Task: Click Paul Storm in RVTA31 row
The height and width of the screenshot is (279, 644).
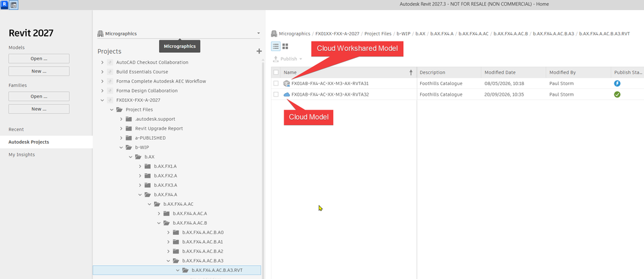Action: (562, 84)
